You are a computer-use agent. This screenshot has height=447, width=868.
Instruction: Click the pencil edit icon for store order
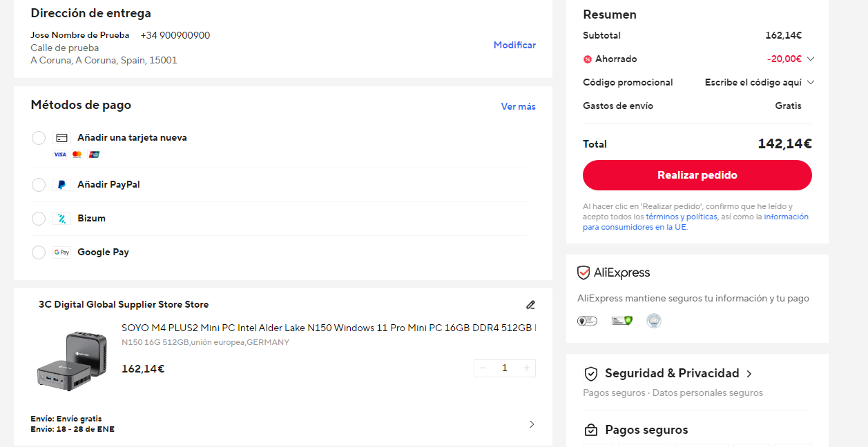click(530, 305)
